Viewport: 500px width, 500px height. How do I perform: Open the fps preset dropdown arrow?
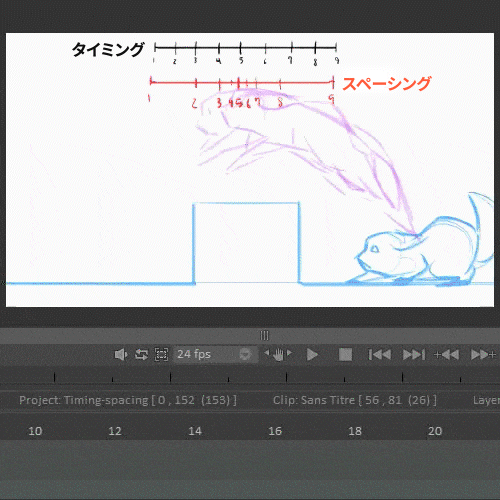coord(245,354)
